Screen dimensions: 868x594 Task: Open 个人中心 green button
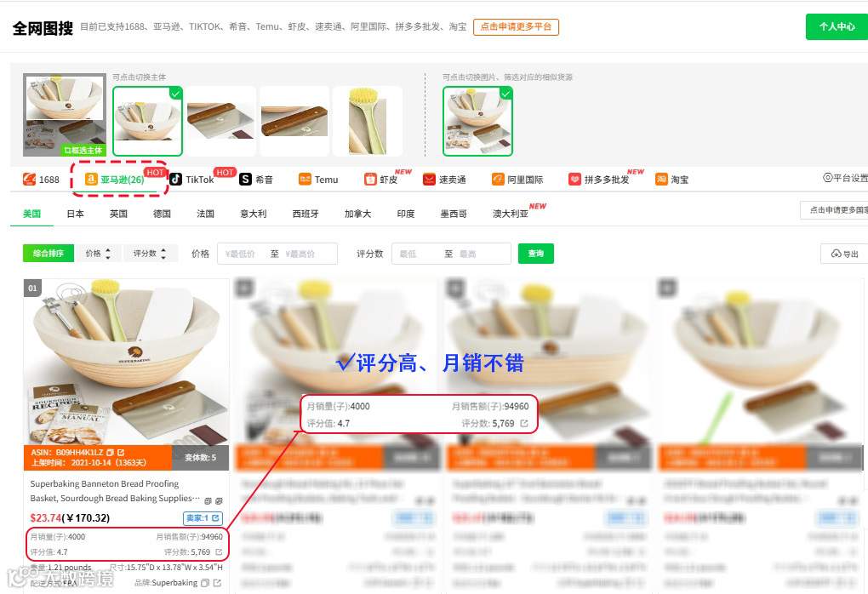pos(837,26)
